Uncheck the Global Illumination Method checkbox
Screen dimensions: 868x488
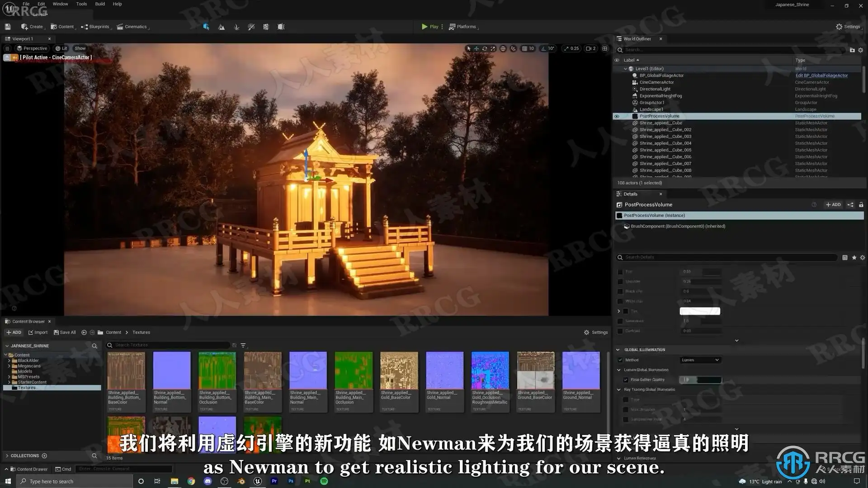tap(620, 360)
